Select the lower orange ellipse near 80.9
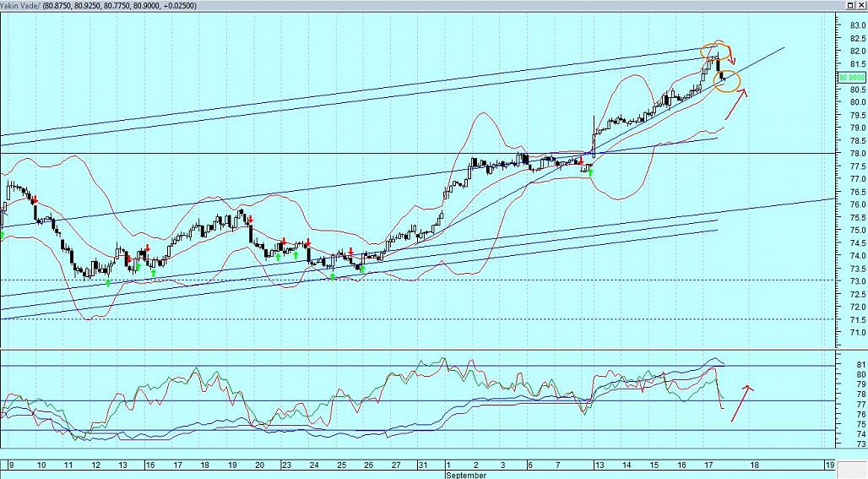 727,81
